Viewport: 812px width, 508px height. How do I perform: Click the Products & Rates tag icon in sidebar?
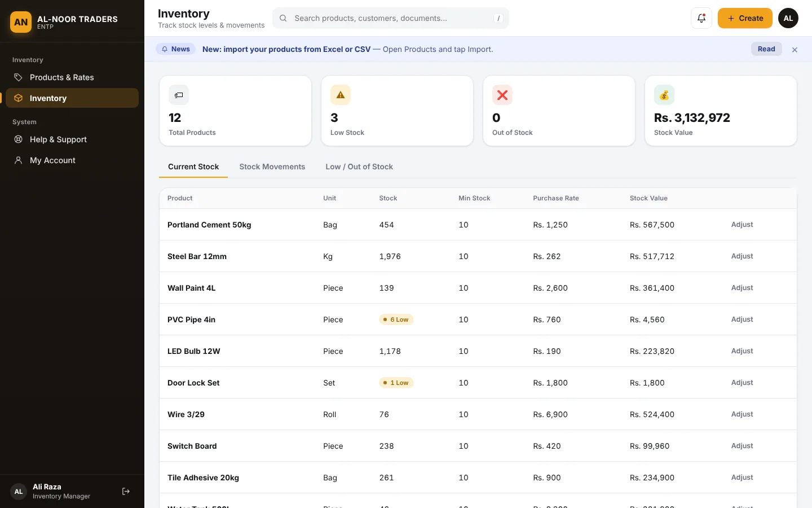pyautogui.click(x=18, y=77)
